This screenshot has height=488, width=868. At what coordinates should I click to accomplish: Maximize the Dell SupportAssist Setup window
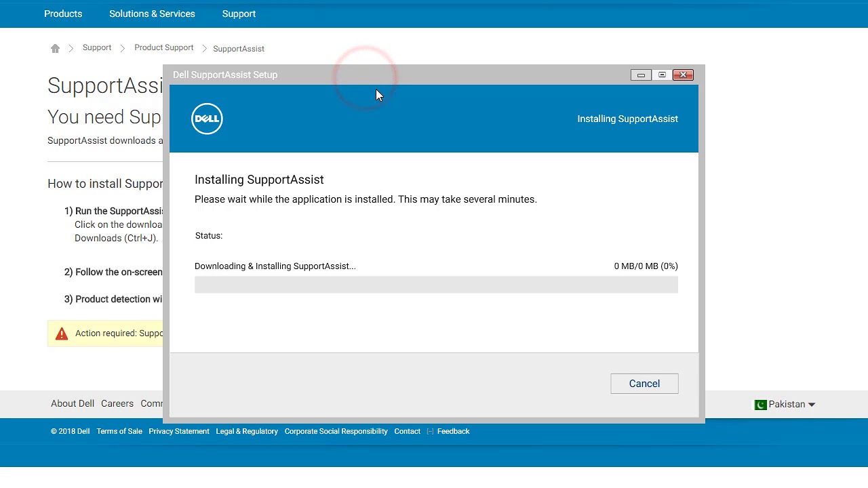[662, 75]
